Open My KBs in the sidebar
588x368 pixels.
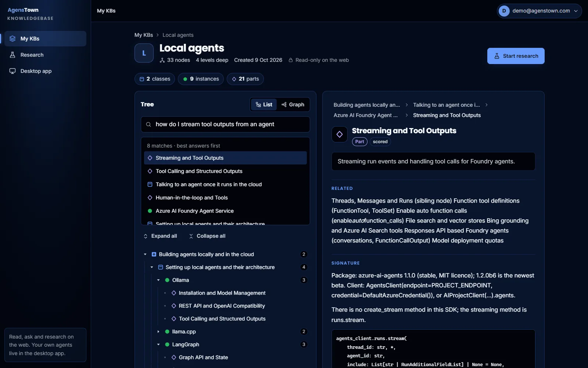pyautogui.click(x=45, y=39)
